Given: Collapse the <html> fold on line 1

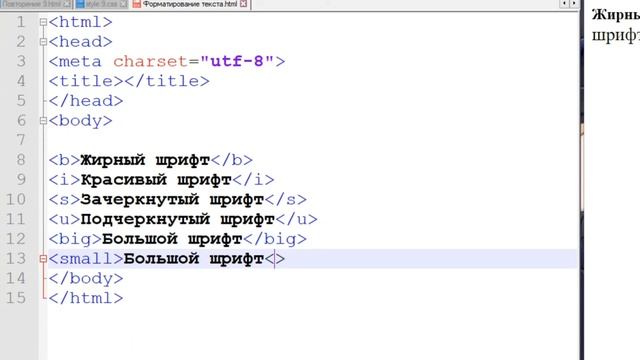Looking at the screenshot, I should click(x=43, y=22).
